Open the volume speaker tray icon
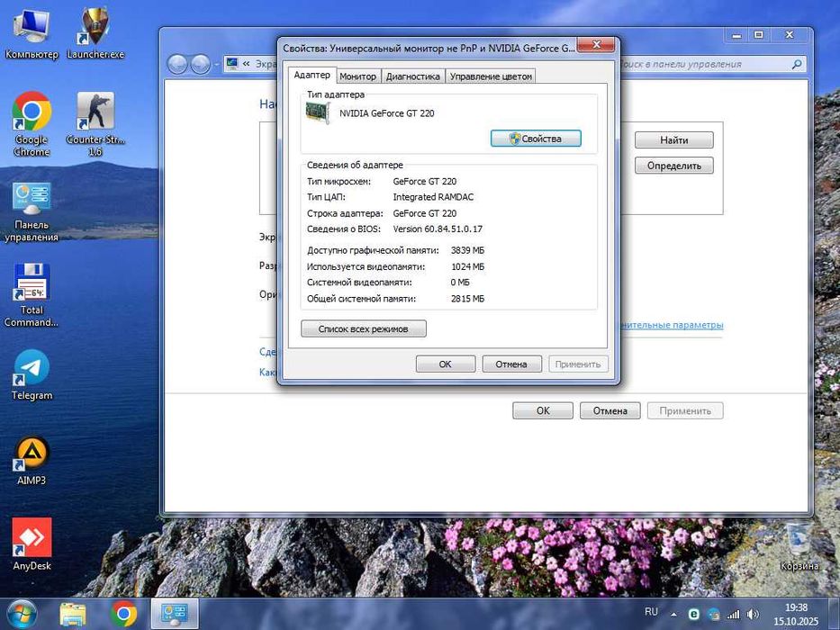This screenshot has width=840, height=630. tap(753, 615)
